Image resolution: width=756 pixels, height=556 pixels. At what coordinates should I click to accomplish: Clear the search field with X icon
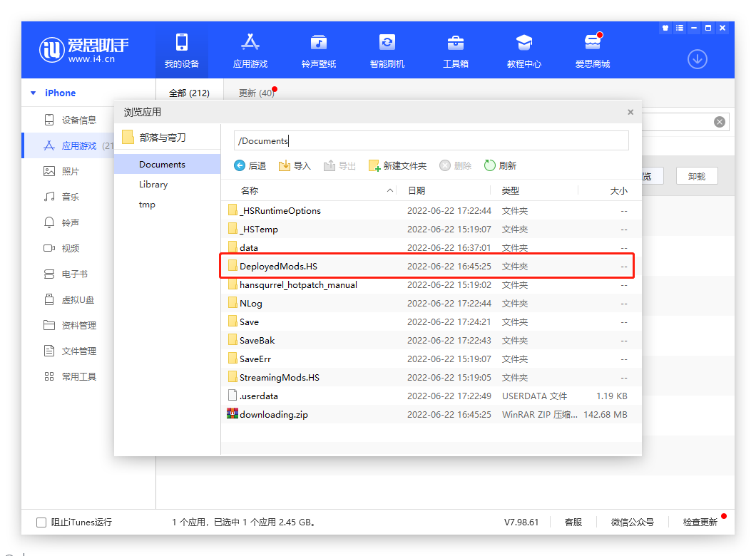720,122
